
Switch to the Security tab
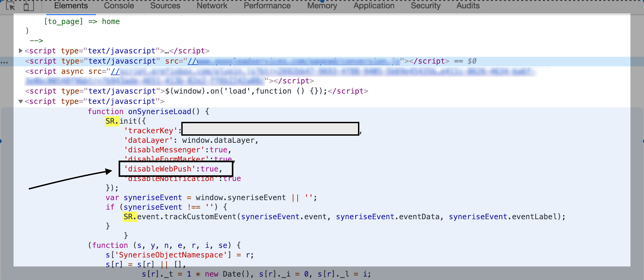(425, 6)
